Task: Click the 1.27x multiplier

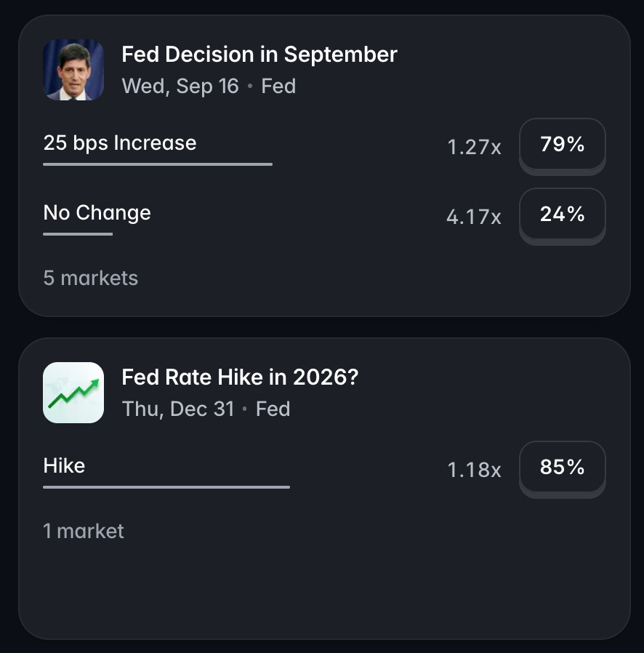Action: tap(474, 147)
